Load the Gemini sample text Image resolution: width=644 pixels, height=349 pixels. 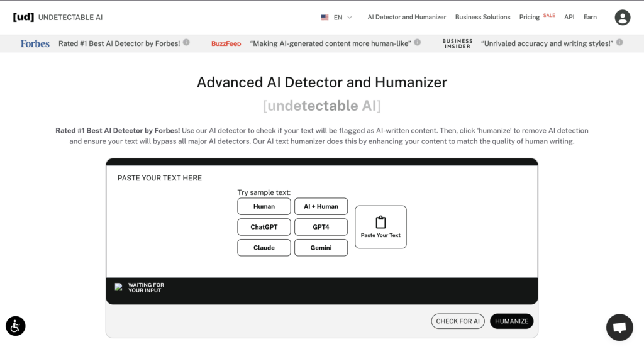[321, 248]
